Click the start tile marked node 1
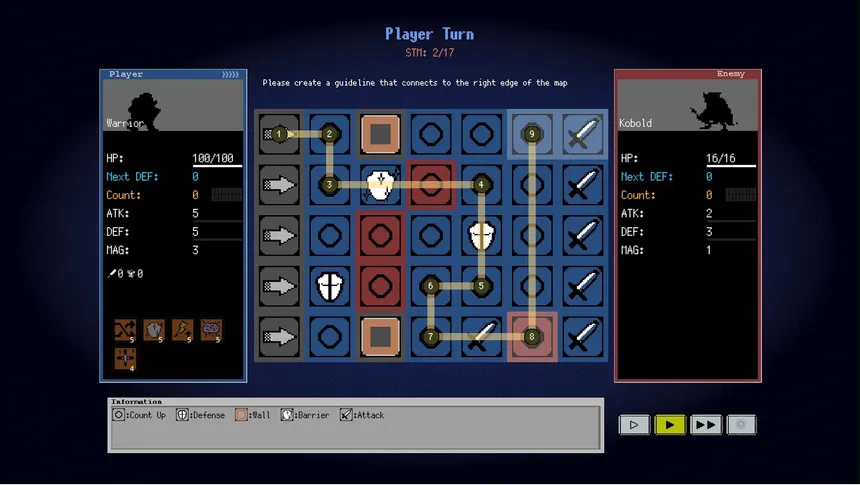This screenshot has height=485, width=860. [x=279, y=134]
